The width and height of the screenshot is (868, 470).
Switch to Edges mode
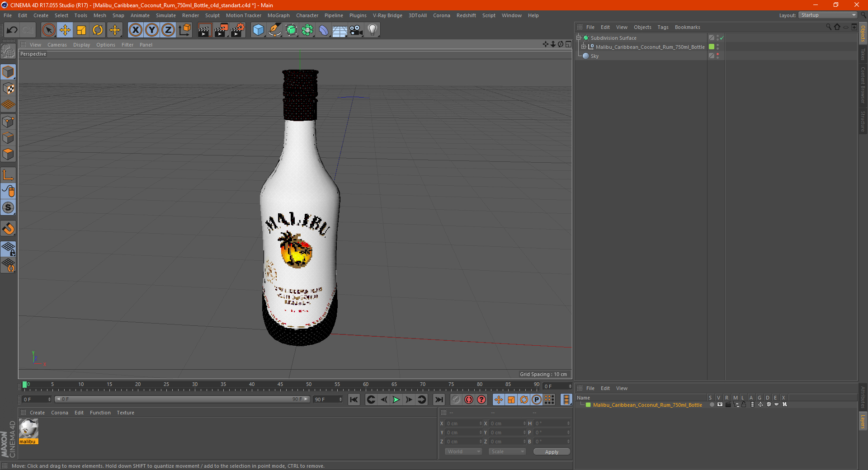coord(8,137)
